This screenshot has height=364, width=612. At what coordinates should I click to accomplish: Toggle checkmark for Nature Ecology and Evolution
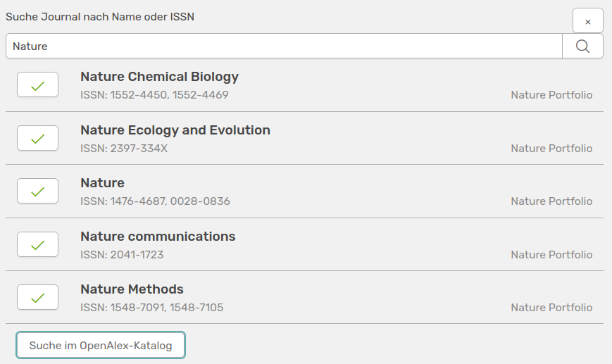click(x=37, y=139)
